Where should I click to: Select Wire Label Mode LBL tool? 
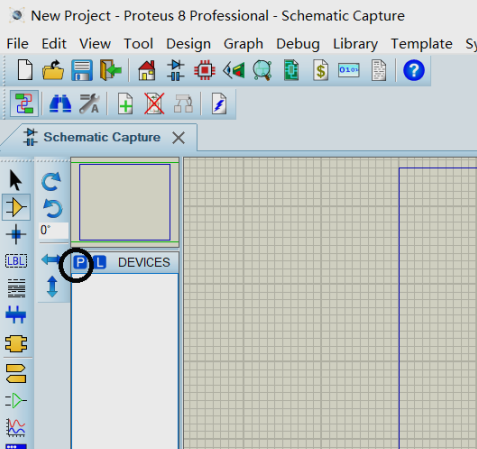tap(16, 261)
